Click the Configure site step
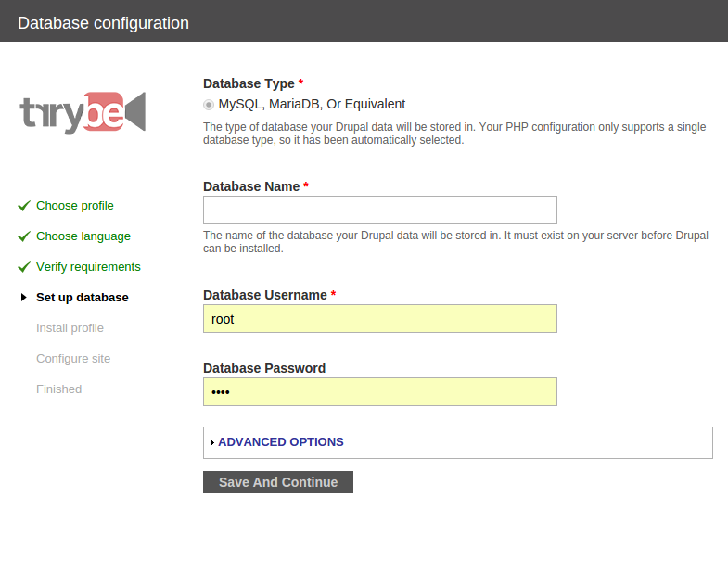 73,359
